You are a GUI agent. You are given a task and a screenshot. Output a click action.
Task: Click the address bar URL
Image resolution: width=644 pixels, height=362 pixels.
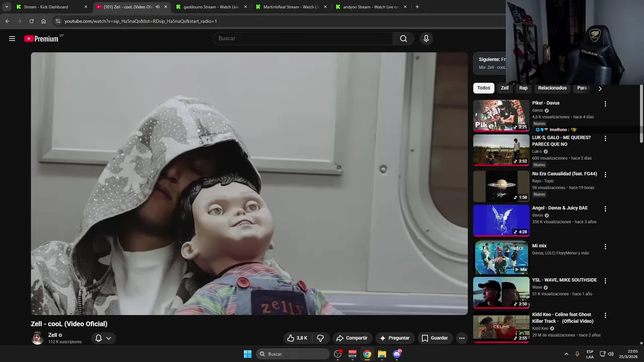pyautogui.click(x=141, y=21)
